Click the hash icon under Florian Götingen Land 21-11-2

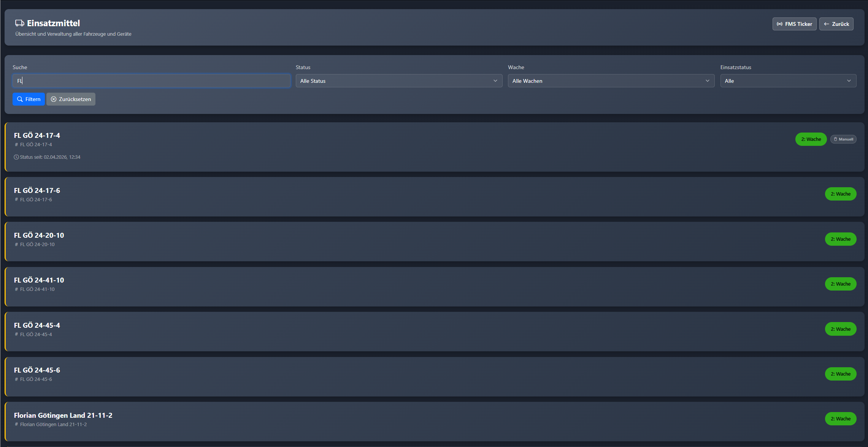pos(16,425)
